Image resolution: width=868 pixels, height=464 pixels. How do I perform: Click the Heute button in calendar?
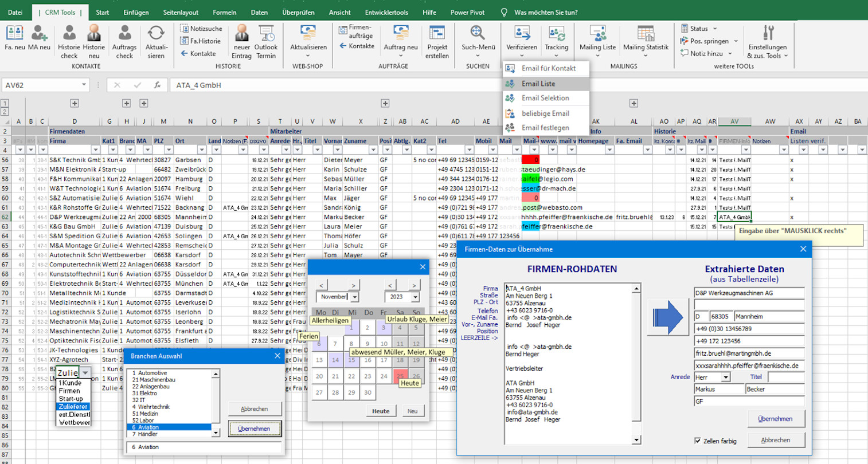[381, 411]
